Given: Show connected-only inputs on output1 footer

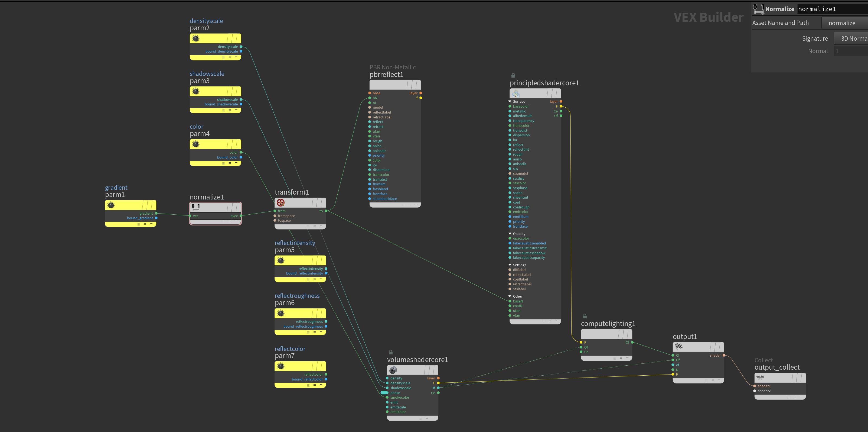Looking at the screenshot, I should coord(713,380).
